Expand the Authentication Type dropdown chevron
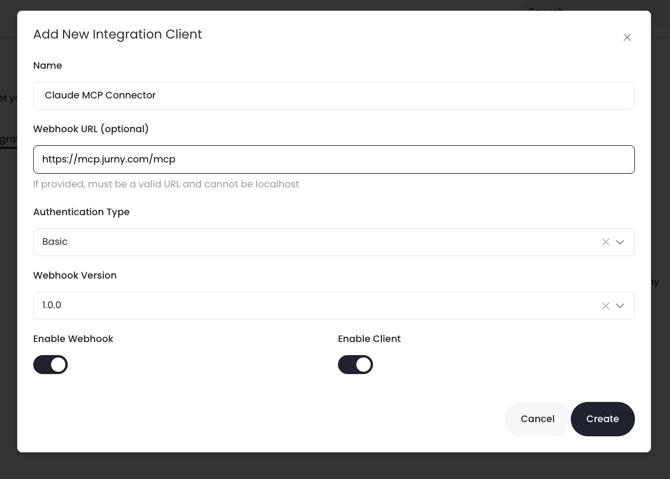The height and width of the screenshot is (479, 670). [x=620, y=242]
